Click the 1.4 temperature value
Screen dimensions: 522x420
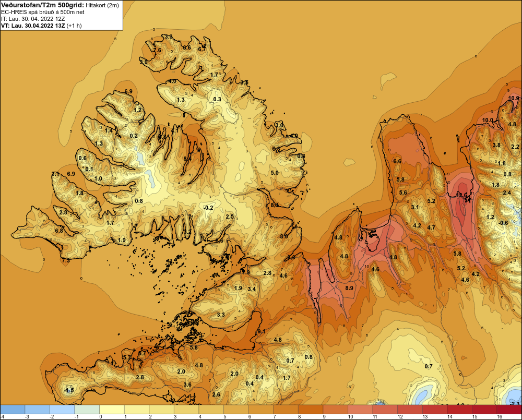109,130
